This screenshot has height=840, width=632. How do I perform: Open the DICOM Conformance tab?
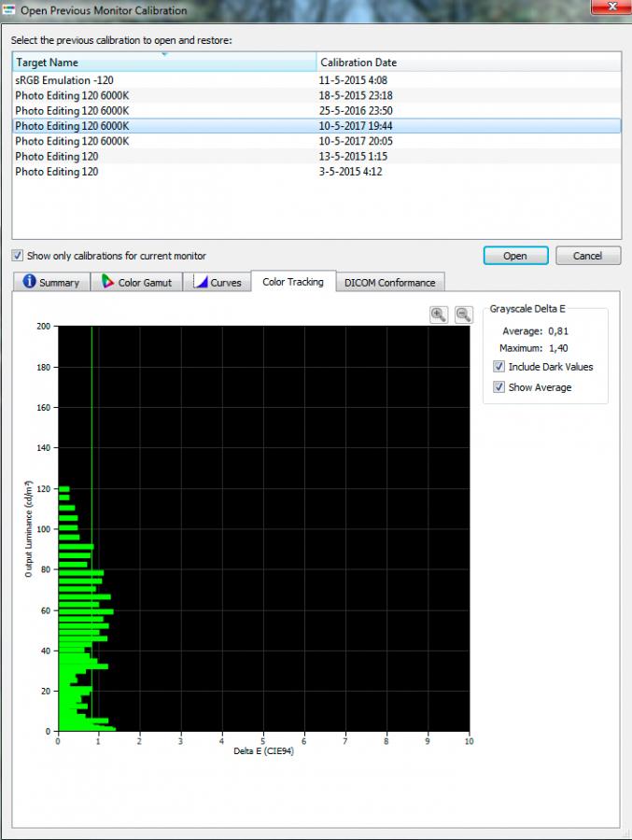[x=389, y=282]
